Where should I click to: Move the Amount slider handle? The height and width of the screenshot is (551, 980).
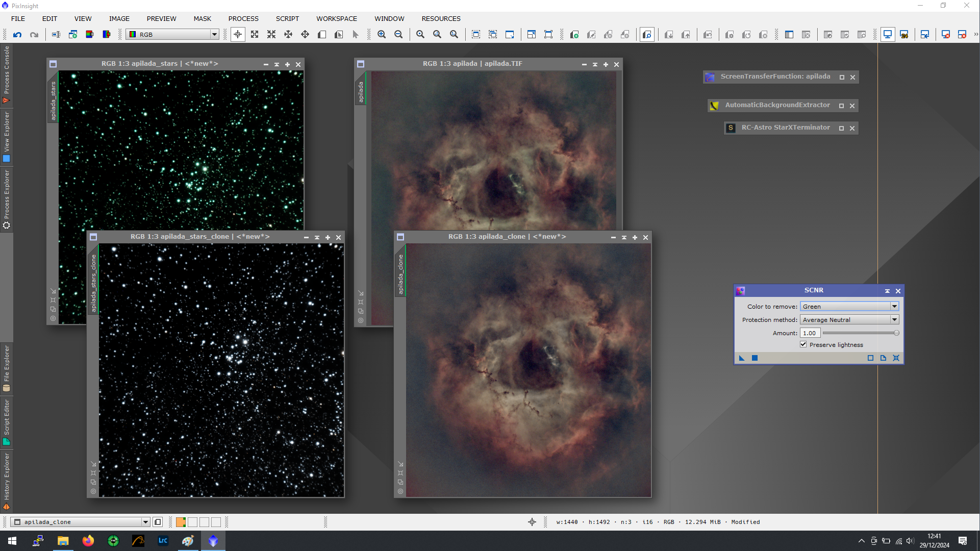[x=896, y=333]
